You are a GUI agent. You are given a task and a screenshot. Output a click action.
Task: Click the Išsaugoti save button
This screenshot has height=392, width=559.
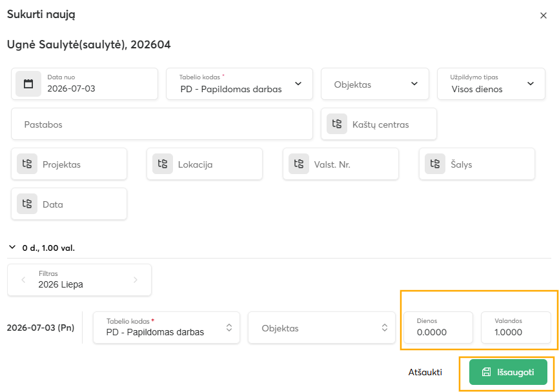tap(508, 372)
